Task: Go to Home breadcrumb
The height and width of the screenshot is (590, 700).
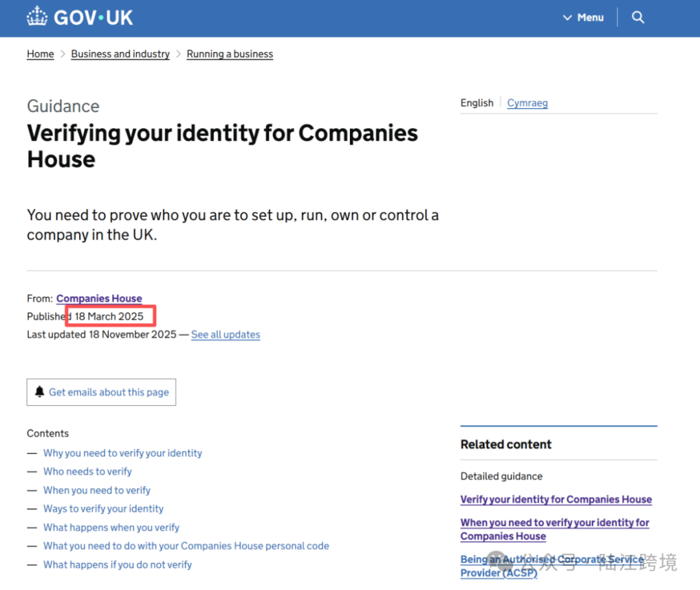Action: [40, 54]
